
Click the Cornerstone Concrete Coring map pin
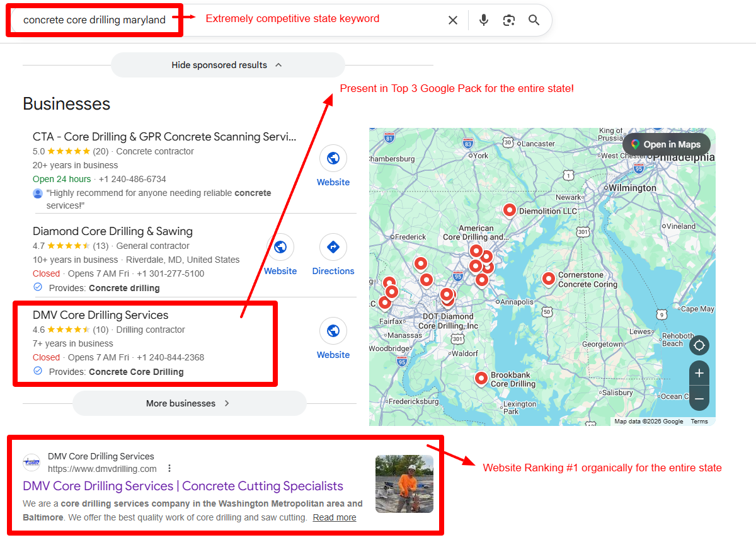[x=549, y=279]
